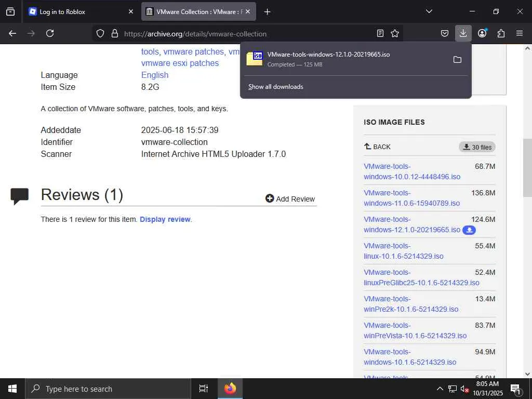Toggle Reader View icon in address bar
This screenshot has width=532, height=399.
(x=380, y=33)
